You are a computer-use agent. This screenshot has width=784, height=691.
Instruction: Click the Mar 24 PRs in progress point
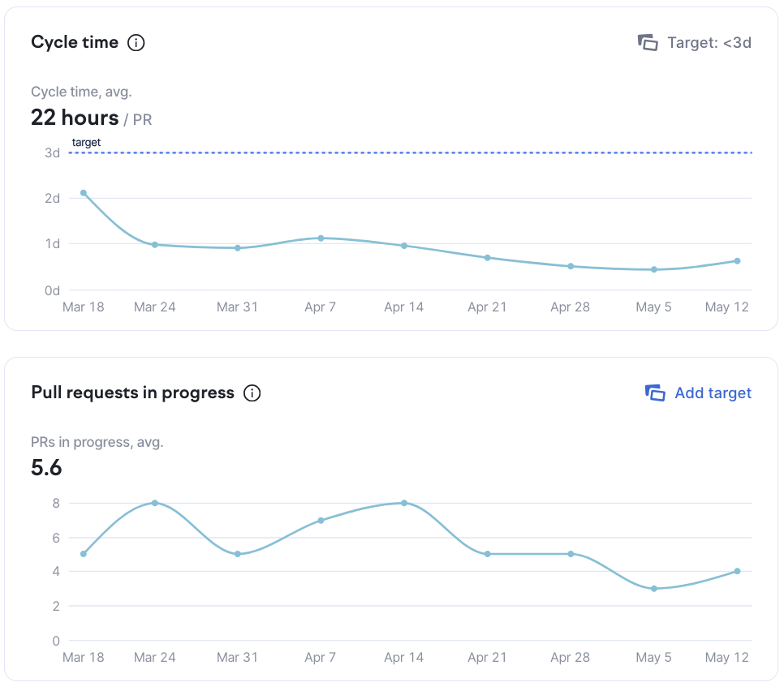tap(155, 503)
